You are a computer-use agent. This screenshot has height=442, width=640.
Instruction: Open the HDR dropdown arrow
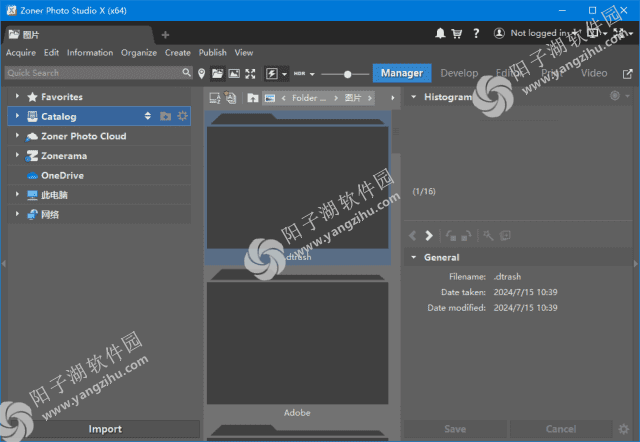click(312, 74)
